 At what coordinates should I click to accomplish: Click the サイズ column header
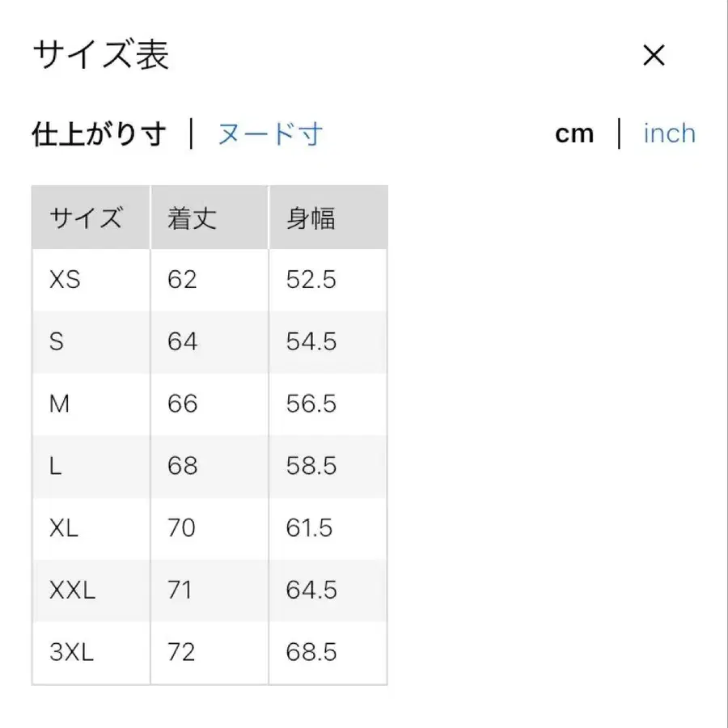[x=87, y=217]
